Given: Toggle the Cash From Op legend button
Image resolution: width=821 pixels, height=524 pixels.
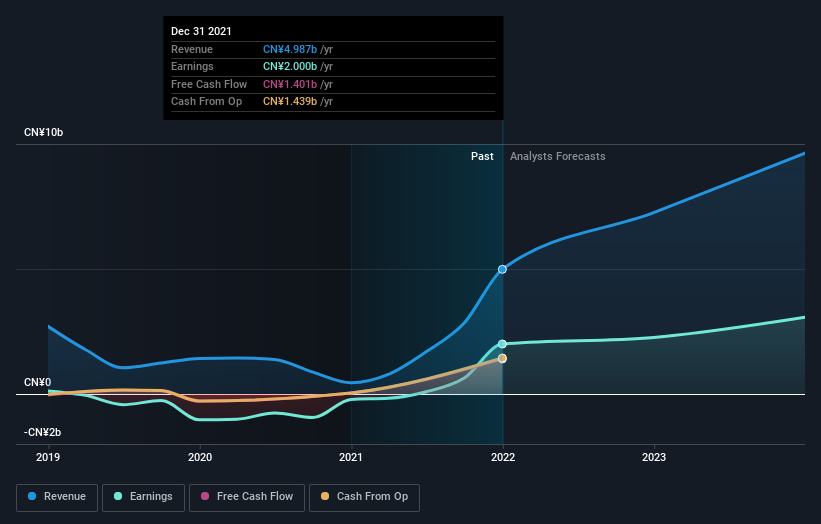Looking at the screenshot, I should click(364, 497).
